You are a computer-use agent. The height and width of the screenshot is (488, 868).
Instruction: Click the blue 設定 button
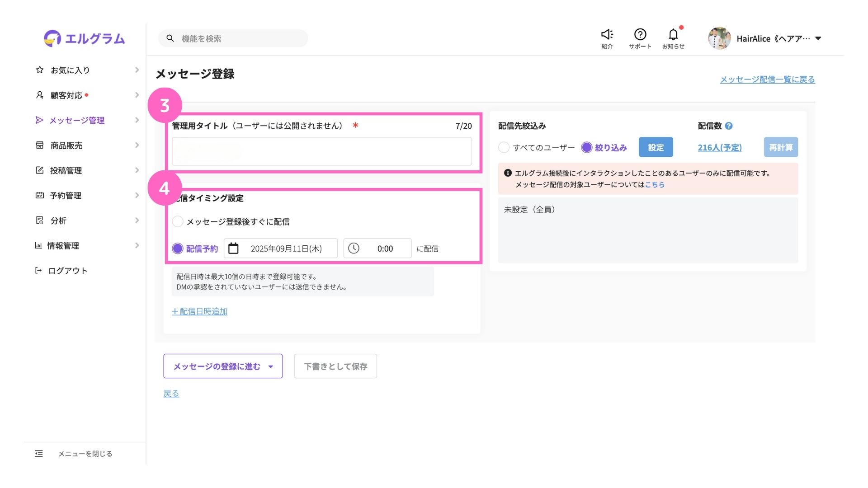[x=656, y=147]
